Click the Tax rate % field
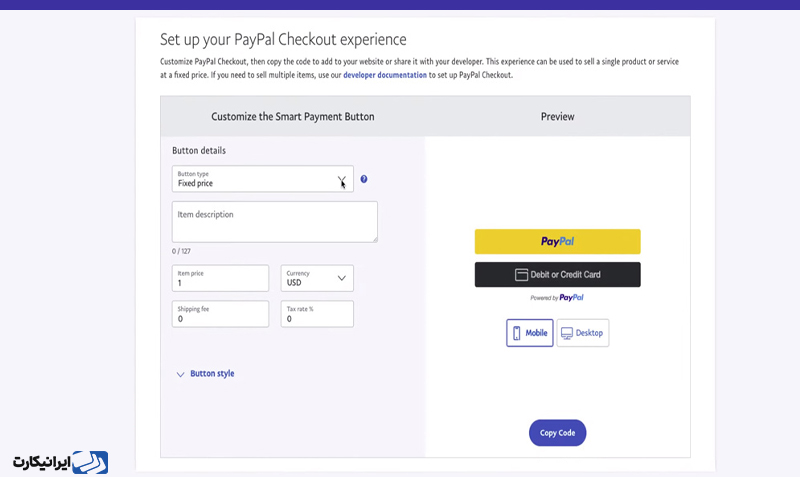Screen dimensions: 800x477 coord(317,314)
